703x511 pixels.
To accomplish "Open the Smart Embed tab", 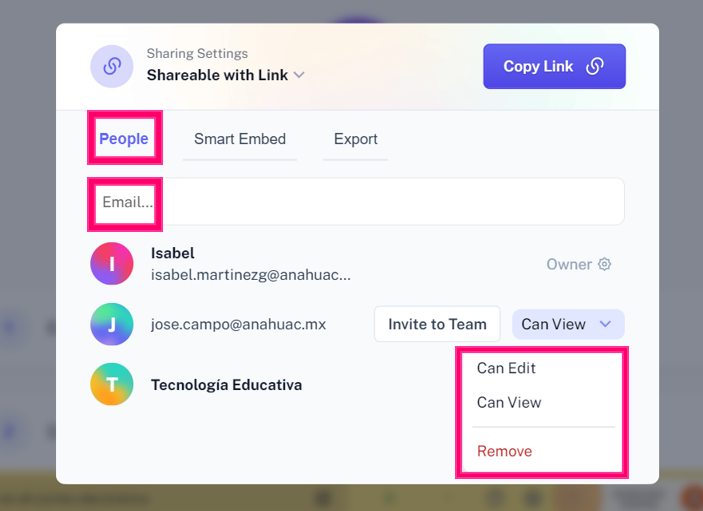I will click(x=240, y=139).
